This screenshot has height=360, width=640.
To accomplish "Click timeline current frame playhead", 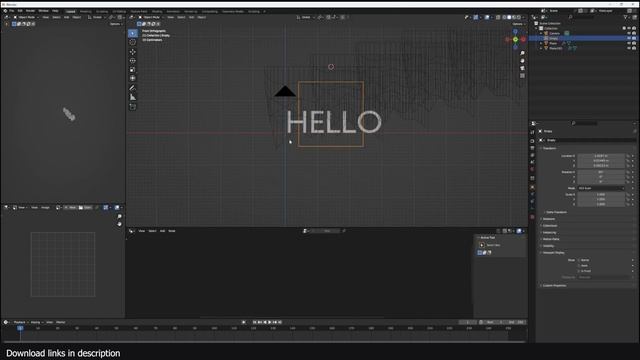I will coord(20,328).
